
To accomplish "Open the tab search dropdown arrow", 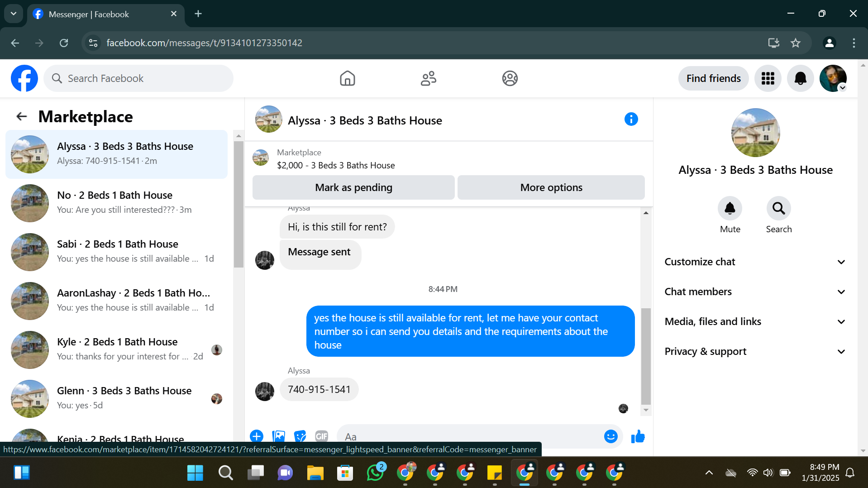I will click(14, 14).
